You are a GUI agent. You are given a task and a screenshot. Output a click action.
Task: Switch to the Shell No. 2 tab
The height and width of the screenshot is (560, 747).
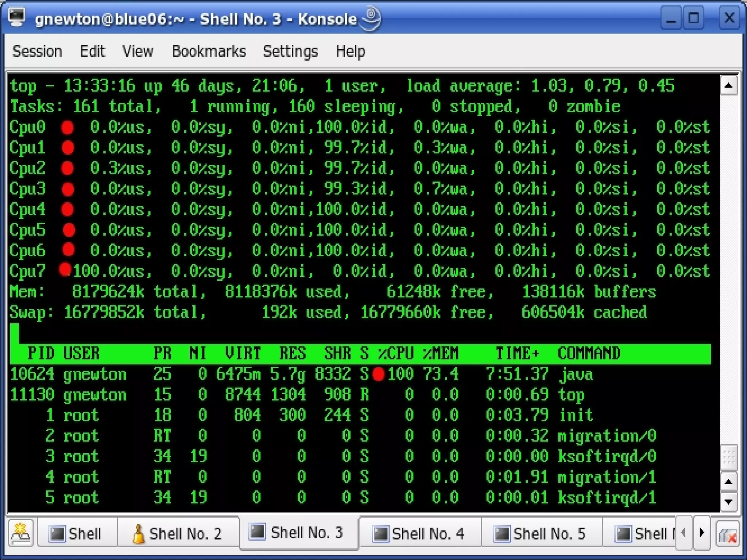point(178,533)
